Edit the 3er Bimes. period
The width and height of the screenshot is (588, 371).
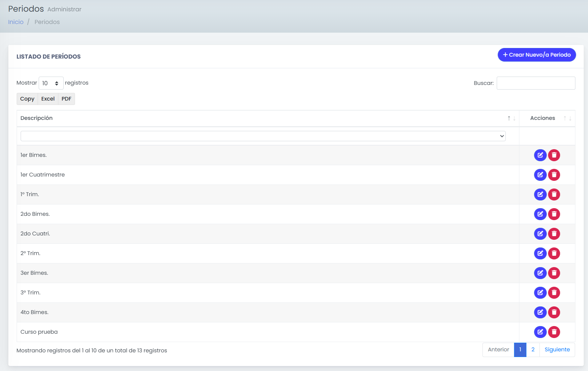(x=540, y=273)
